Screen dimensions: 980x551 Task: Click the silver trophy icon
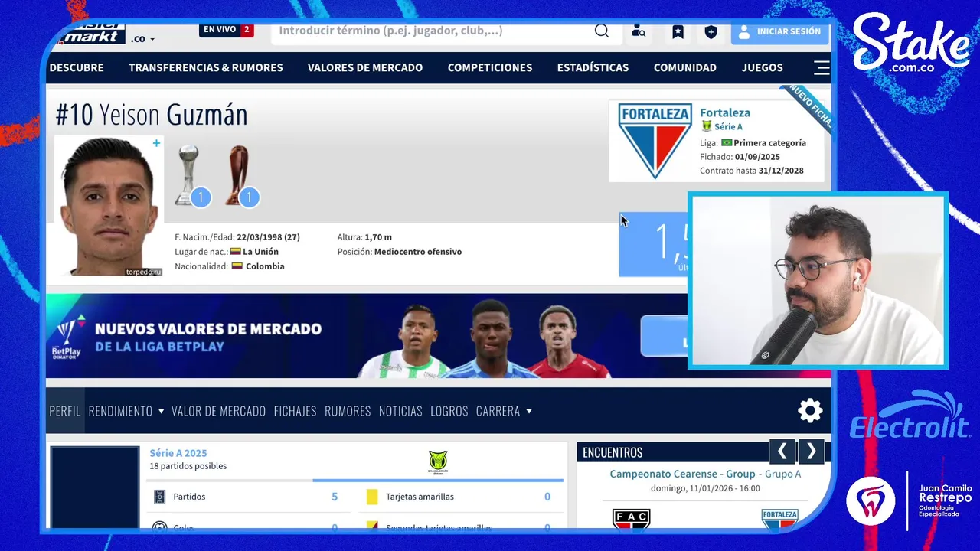coord(188,176)
